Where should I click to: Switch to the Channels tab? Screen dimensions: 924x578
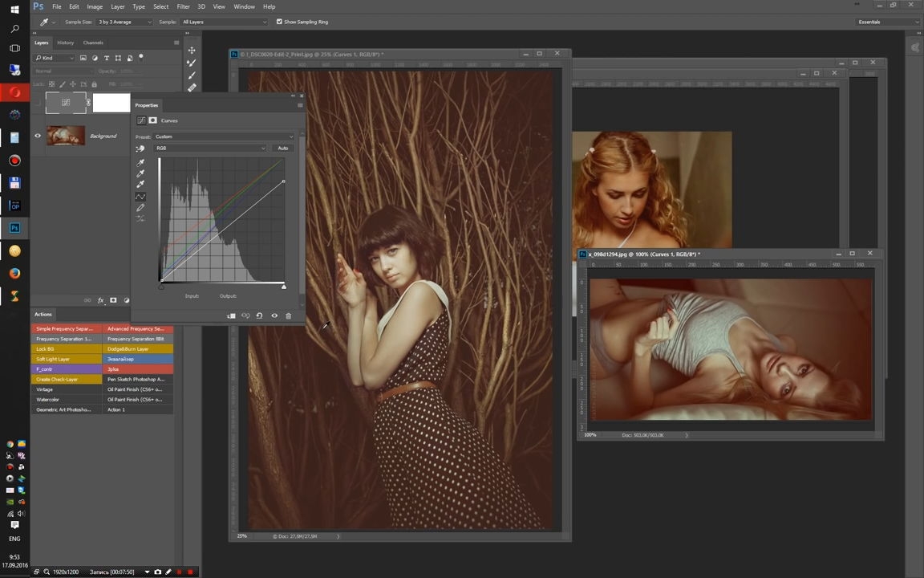point(92,43)
